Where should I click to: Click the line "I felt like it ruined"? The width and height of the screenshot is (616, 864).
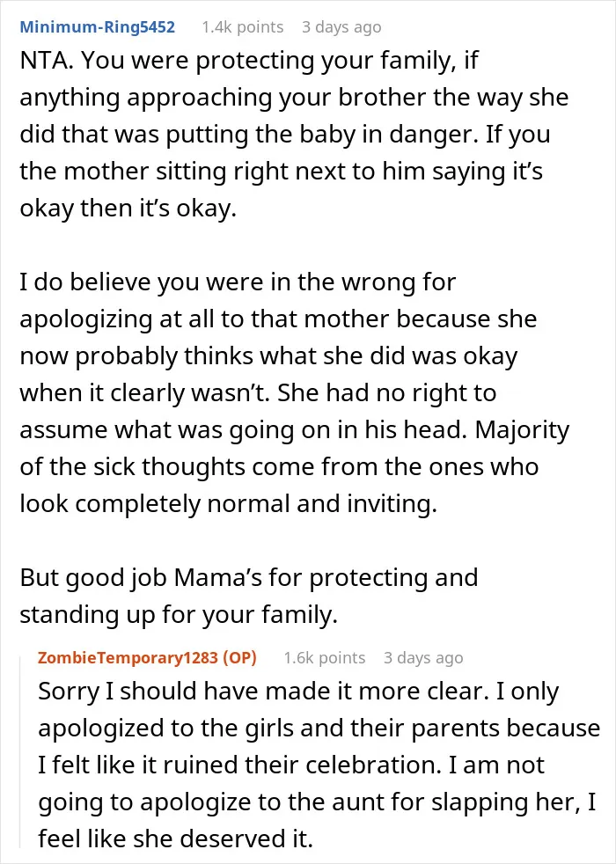pyautogui.click(x=291, y=765)
